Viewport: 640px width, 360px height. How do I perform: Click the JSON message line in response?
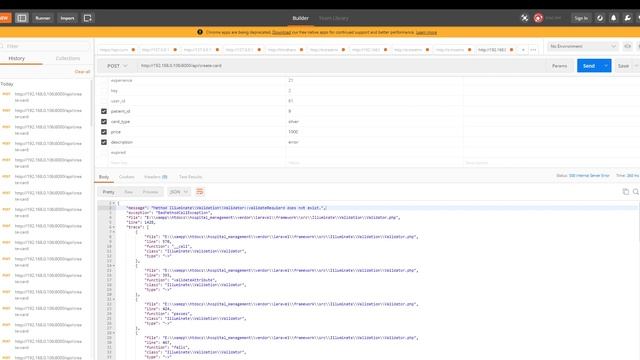227,208
